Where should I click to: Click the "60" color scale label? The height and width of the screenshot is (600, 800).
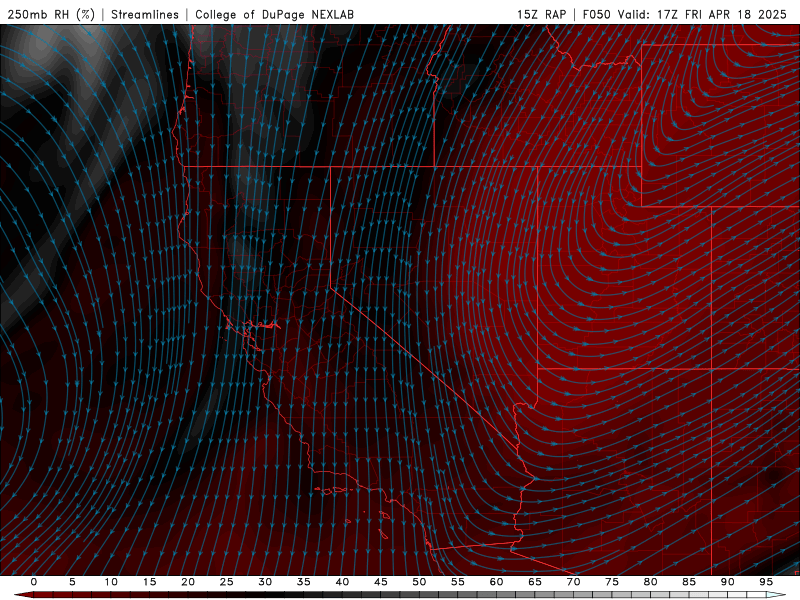pyautogui.click(x=496, y=582)
